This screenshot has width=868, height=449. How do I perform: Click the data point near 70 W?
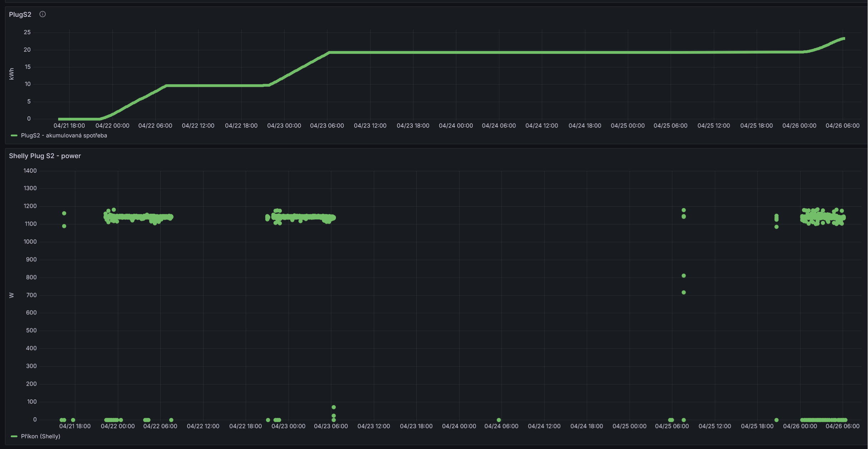coord(333,407)
